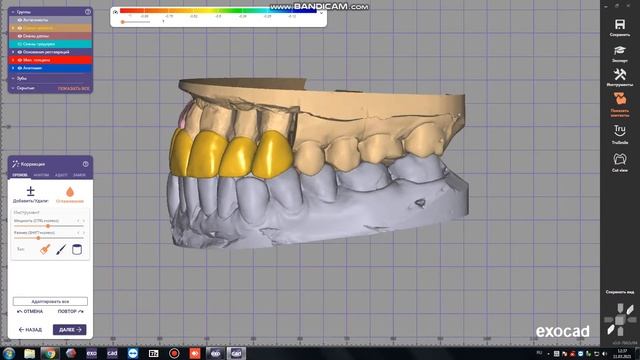Adjust the color scale transparency slider
The width and height of the screenshot is (640, 360).
122,22
